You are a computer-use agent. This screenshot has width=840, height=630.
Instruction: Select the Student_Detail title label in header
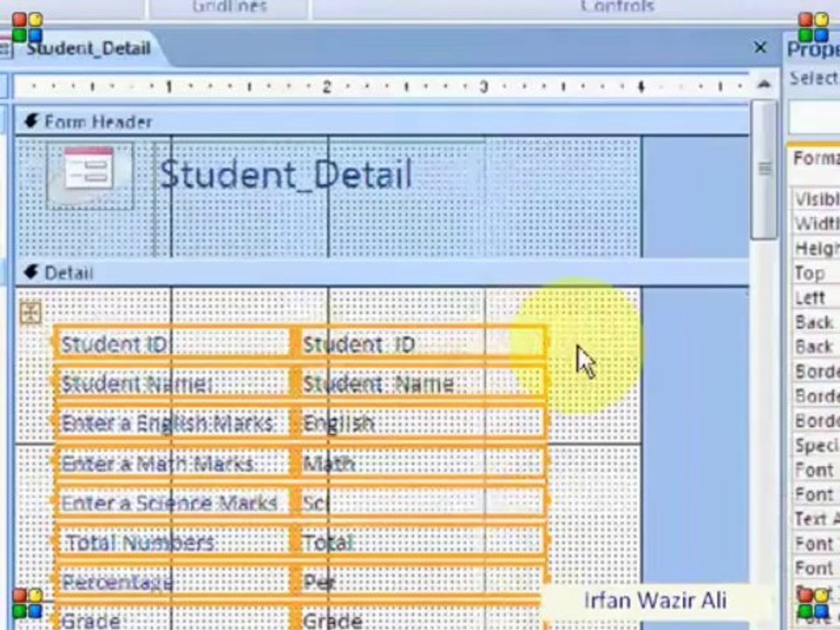(286, 175)
